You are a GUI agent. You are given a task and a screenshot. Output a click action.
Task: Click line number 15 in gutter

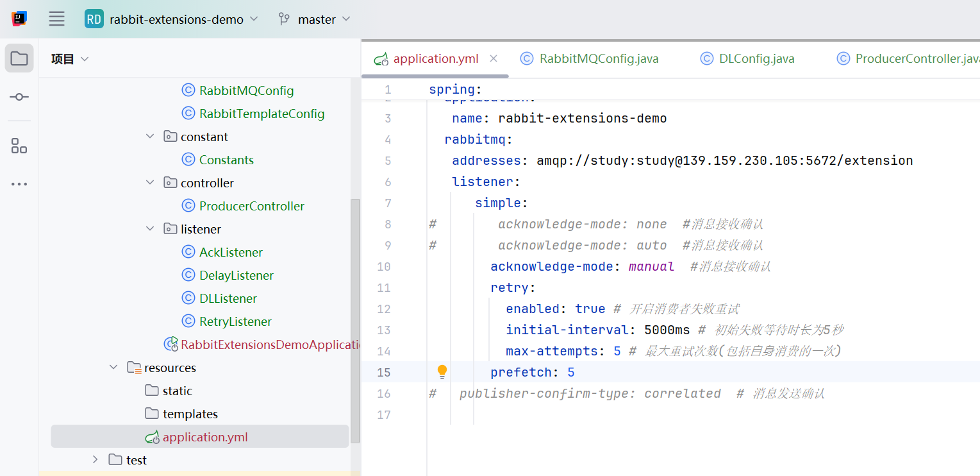[383, 372]
